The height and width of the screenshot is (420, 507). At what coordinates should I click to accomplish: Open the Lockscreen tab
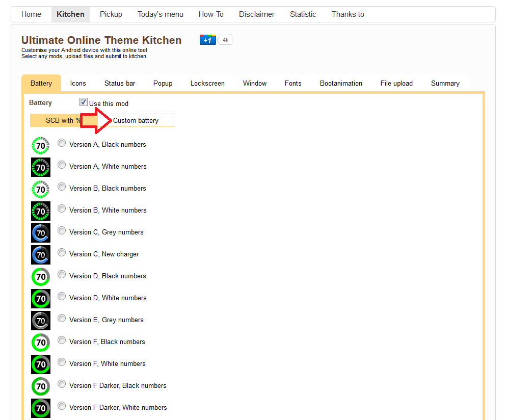click(207, 84)
